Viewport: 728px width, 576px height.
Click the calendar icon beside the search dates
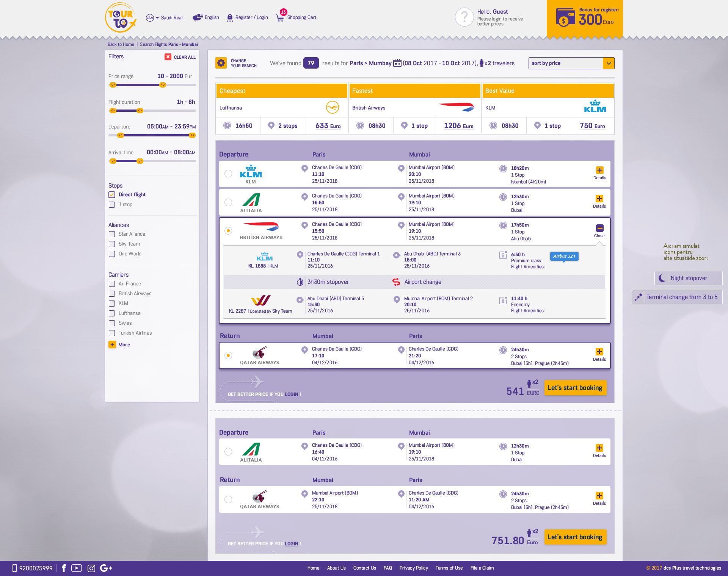click(x=397, y=63)
